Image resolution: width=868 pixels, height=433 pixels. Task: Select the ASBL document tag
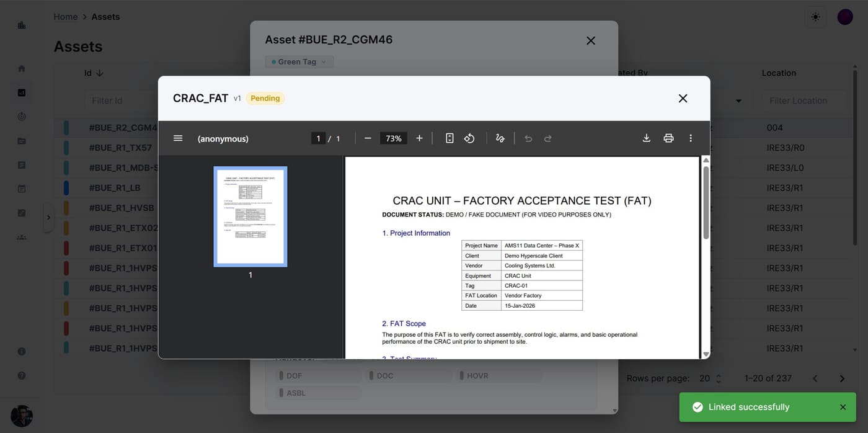(x=317, y=393)
